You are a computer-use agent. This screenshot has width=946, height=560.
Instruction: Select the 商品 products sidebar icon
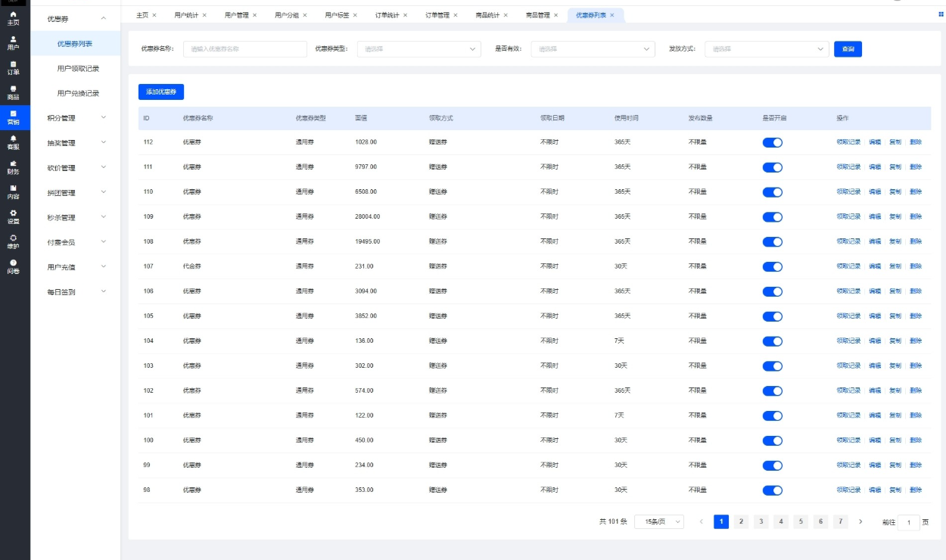[x=13, y=93]
